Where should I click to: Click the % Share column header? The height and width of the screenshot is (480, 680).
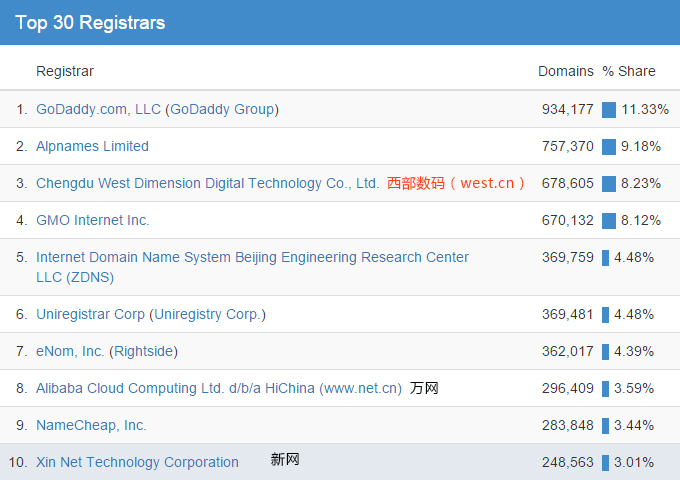coord(629,71)
